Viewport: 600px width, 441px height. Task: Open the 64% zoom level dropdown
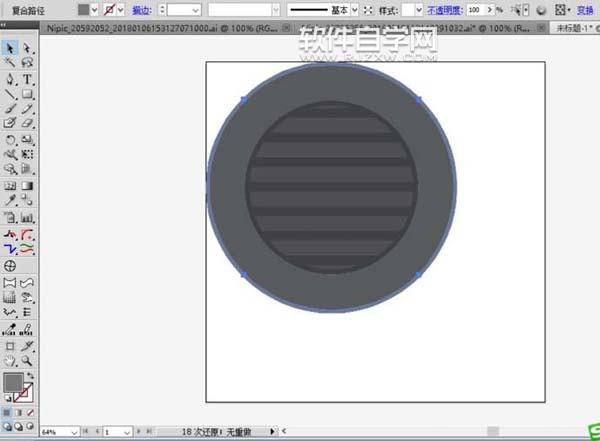click(74, 432)
